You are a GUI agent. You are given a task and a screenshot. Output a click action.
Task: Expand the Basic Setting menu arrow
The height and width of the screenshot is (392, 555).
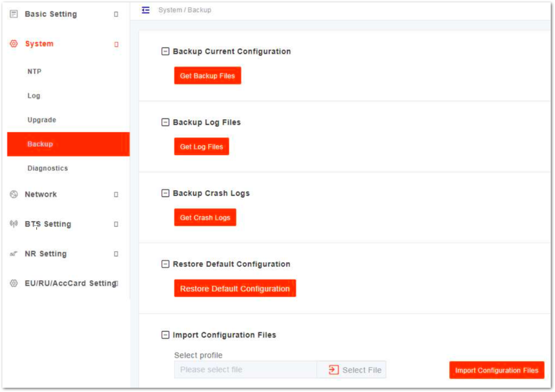116,14
